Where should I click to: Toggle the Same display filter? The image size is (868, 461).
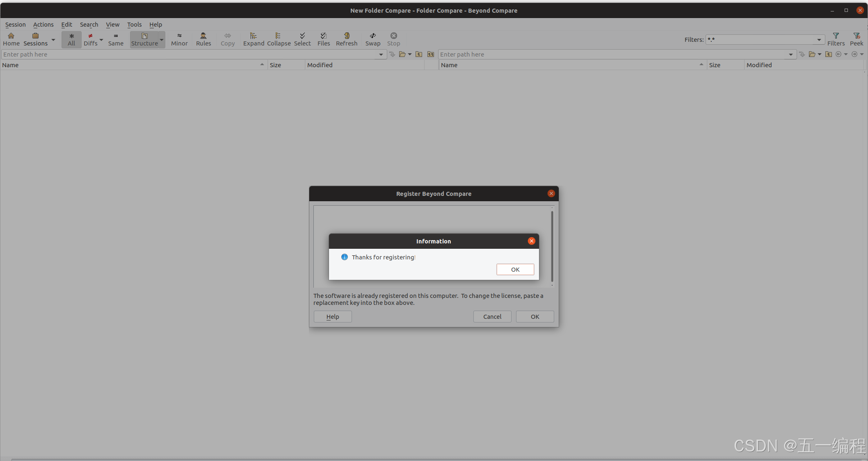(x=116, y=39)
